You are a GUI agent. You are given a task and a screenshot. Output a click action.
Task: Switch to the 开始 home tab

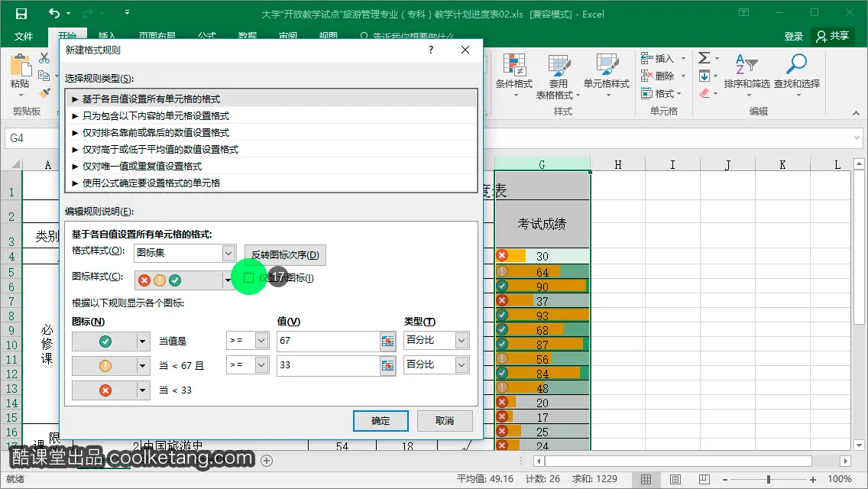pyautogui.click(x=67, y=34)
